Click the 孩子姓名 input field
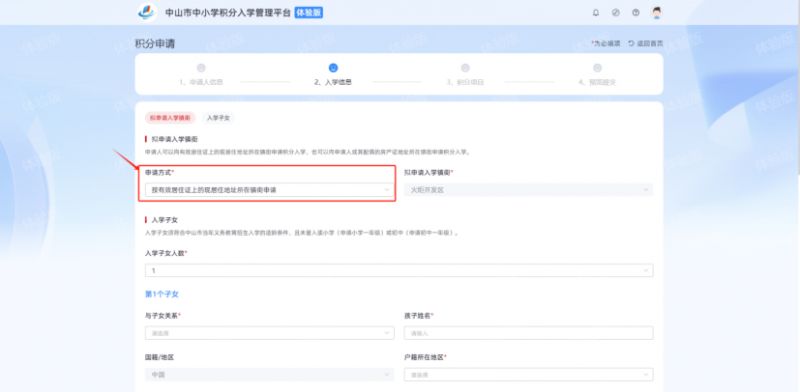This screenshot has height=392, width=800. click(x=529, y=333)
